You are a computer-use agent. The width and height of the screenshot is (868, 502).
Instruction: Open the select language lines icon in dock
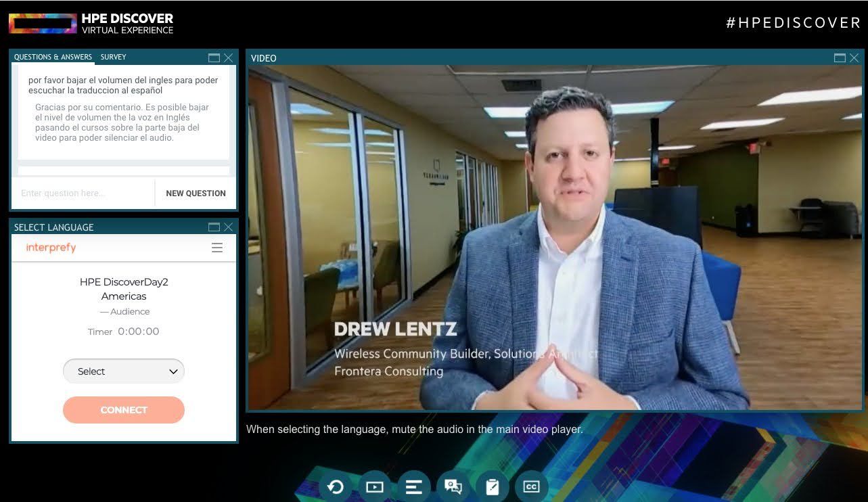coord(414,486)
